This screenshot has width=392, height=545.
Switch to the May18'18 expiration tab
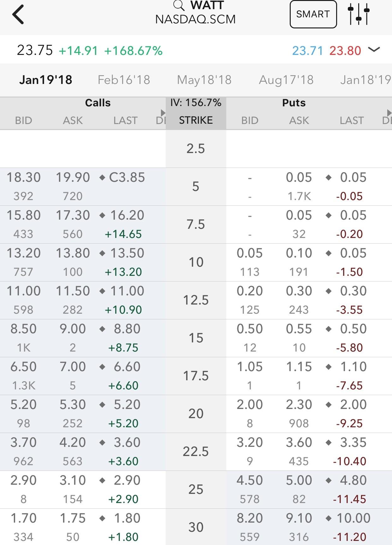(204, 80)
